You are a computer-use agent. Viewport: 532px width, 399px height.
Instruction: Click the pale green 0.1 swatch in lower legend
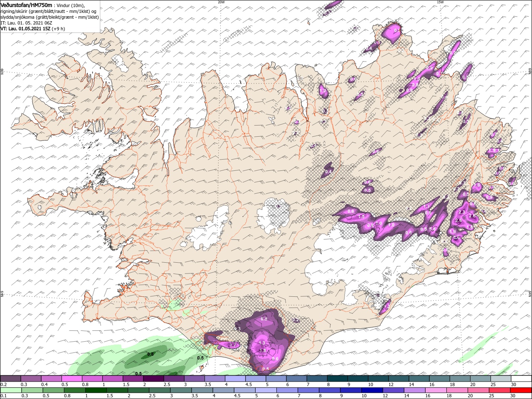coord(11,390)
